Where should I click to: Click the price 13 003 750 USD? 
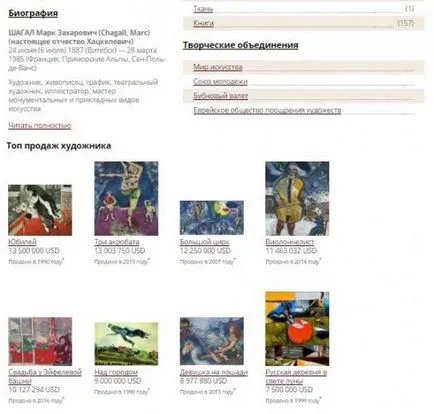[120, 251]
